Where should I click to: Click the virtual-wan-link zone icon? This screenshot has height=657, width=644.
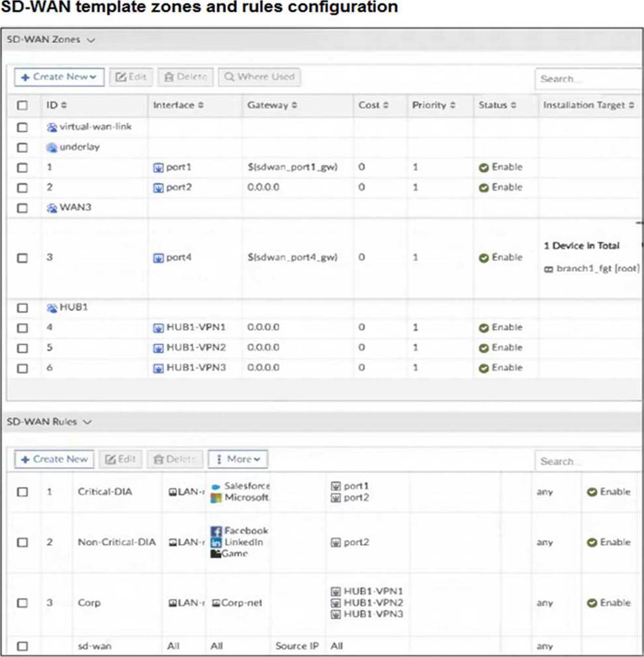(x=52, y=127)
